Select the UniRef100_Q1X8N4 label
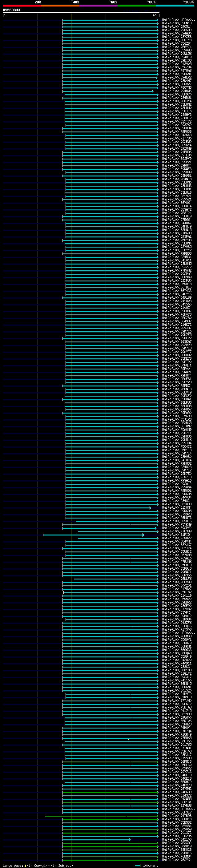Screen dimensions: 197x868 (177, 508)
